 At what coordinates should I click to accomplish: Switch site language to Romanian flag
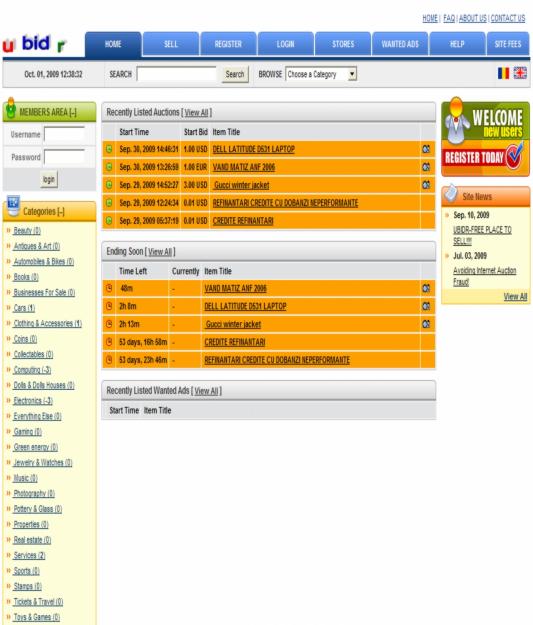[503, 73]
